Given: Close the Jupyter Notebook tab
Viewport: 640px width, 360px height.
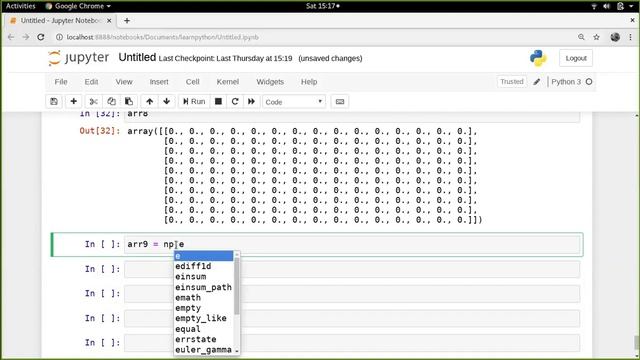Looking at the screenshot, I should coord(109,20).
